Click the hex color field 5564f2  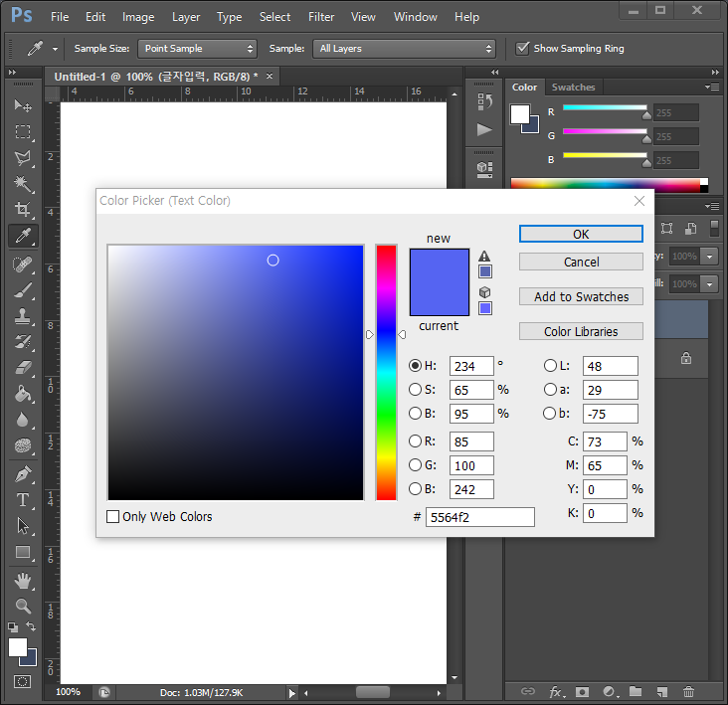pos(480,517)
